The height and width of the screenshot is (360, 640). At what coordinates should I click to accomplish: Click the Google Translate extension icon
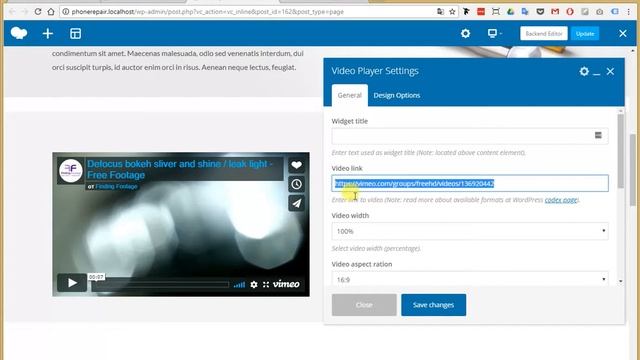(x=525, y=12)
